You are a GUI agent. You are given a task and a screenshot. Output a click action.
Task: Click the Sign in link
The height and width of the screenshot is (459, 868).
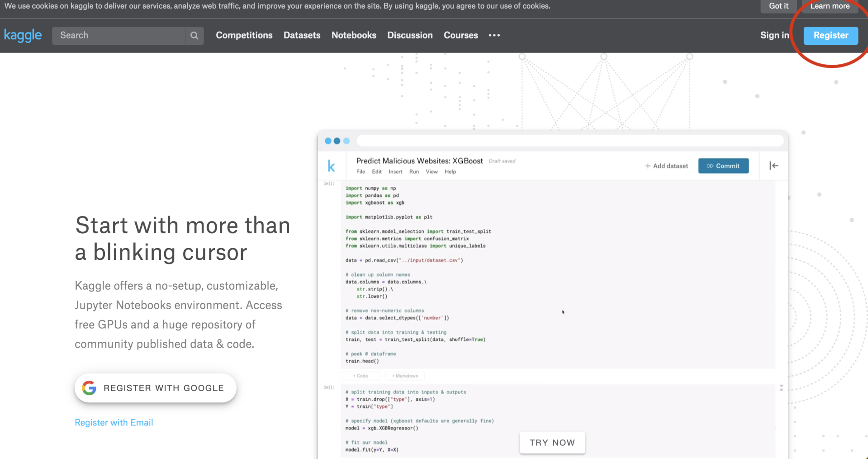[x=774, y=35]
